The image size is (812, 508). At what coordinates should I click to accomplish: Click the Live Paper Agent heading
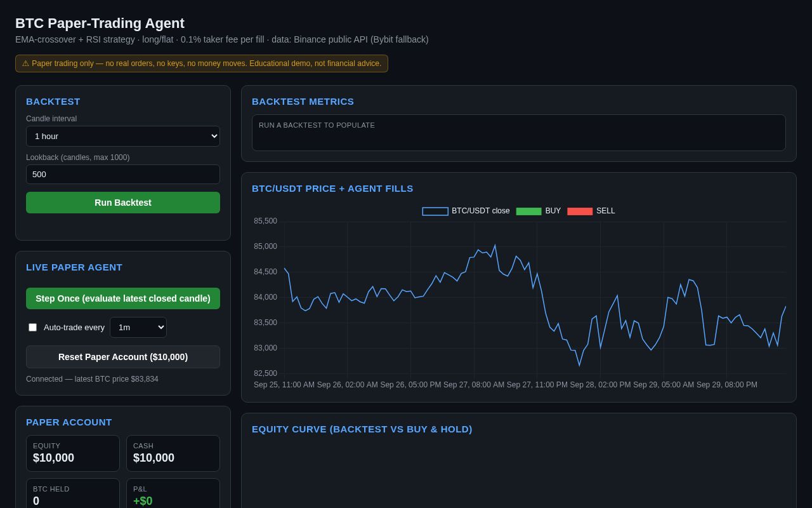pos(74,267)
